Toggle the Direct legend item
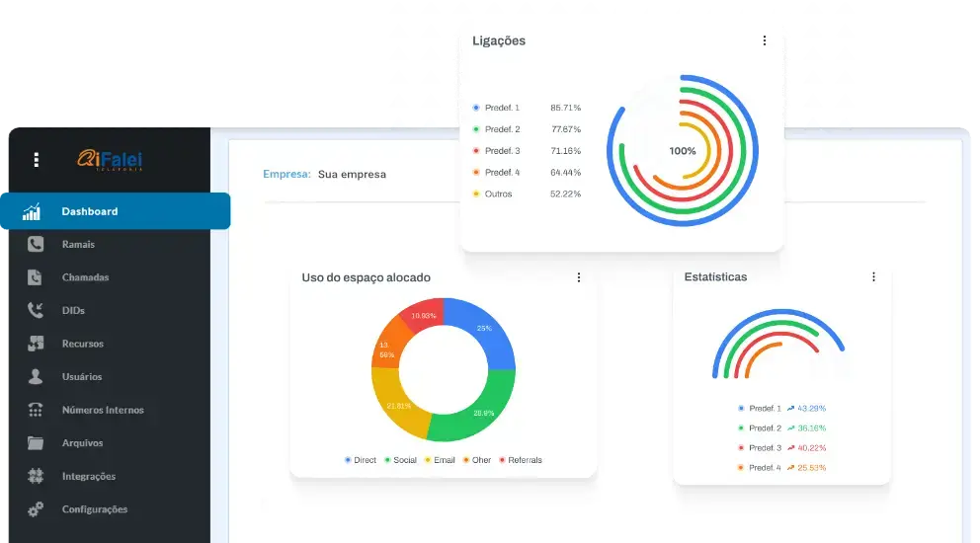This screenshot has height=543, width=980. (x=361, y=460)
